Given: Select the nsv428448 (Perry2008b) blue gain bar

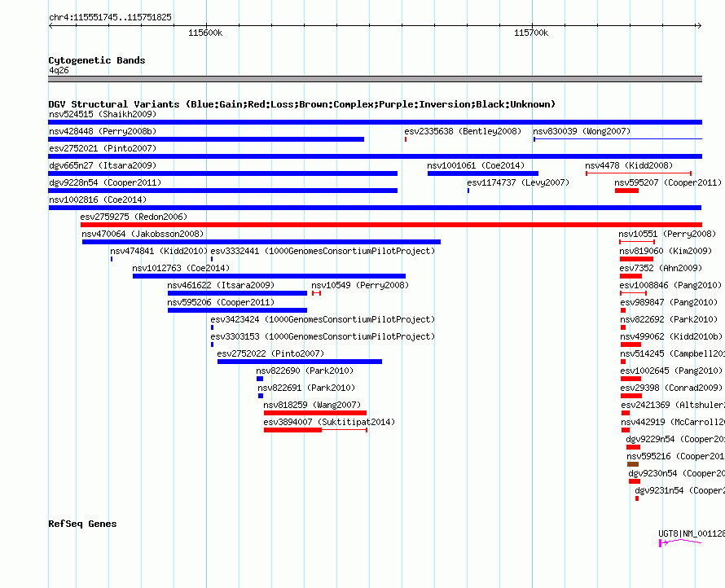Looking at the screenshot, I should click(206, 139).
